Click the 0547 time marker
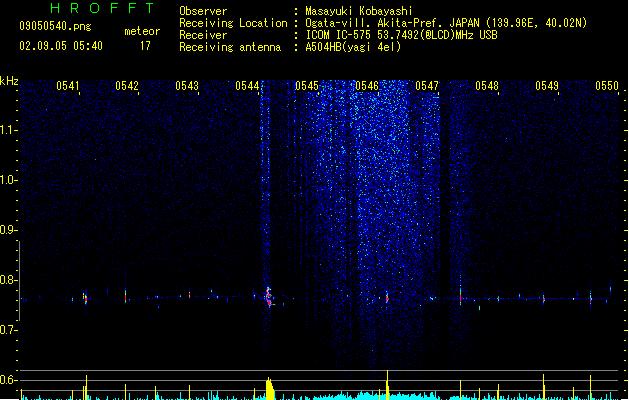 pos(427,86)
